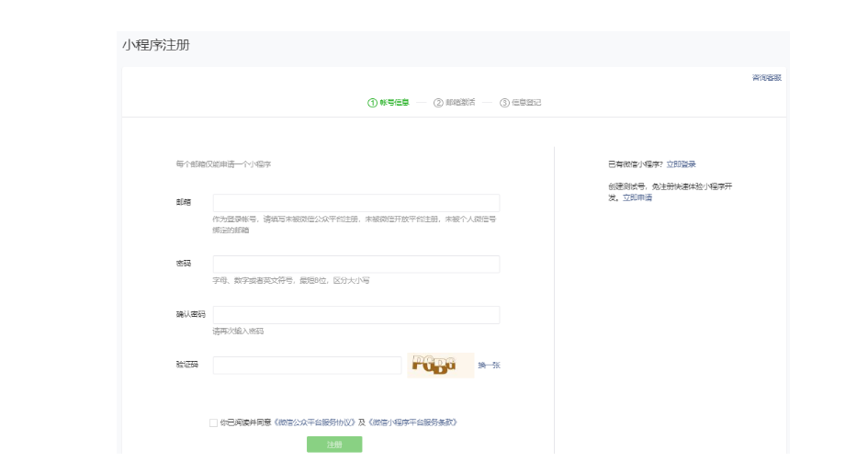Click the captcha image thumbnail

441,366
